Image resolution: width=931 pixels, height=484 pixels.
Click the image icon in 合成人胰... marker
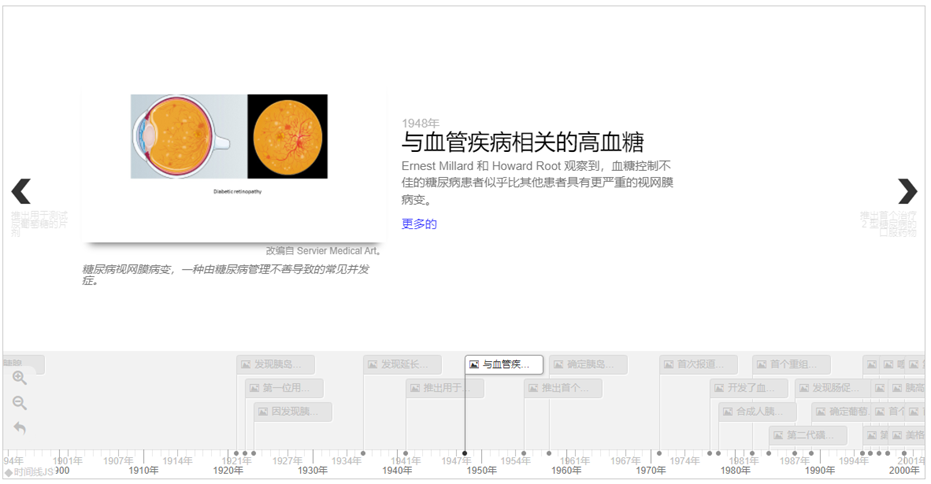coord(728,412)
